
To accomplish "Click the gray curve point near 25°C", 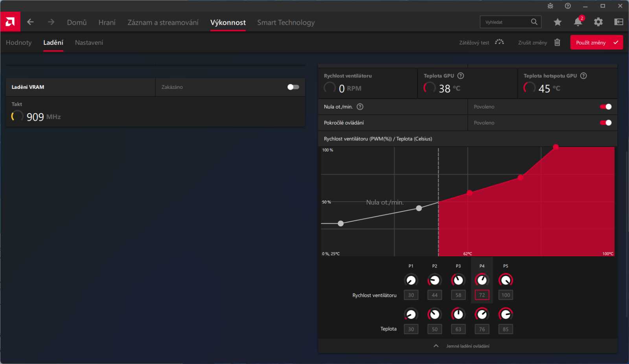I will pyautogui.click(x=341, y=224).
